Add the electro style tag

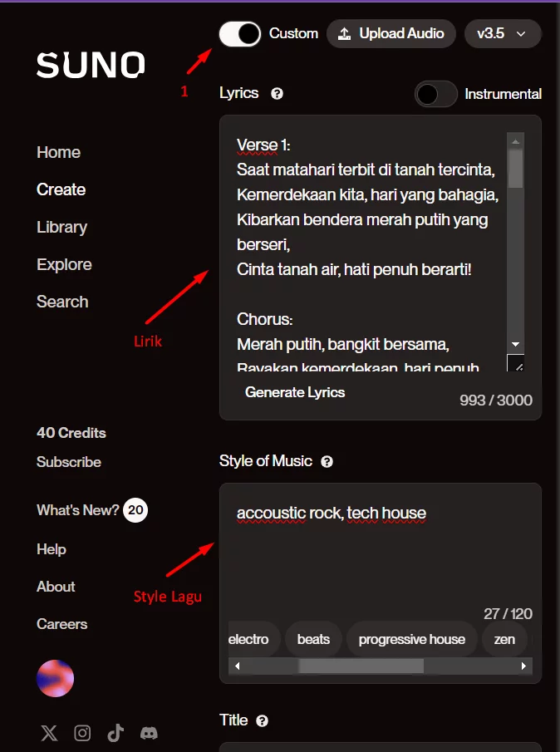[x=253, y=639]
